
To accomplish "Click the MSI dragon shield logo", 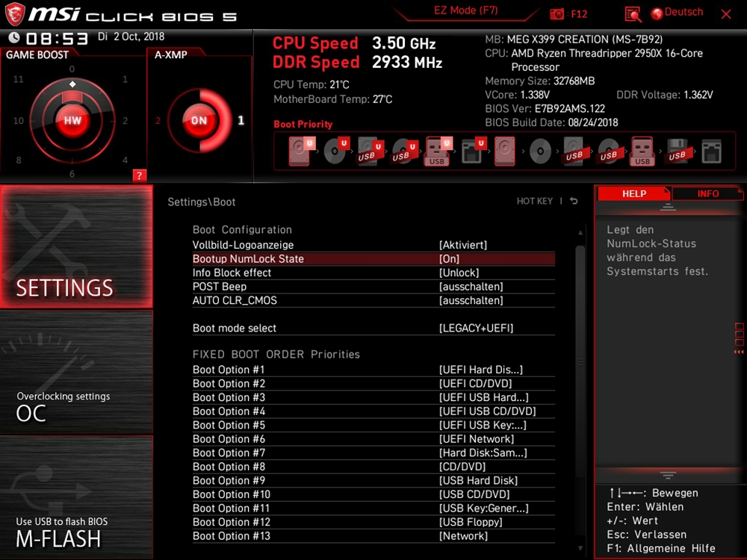I will 15,13.
